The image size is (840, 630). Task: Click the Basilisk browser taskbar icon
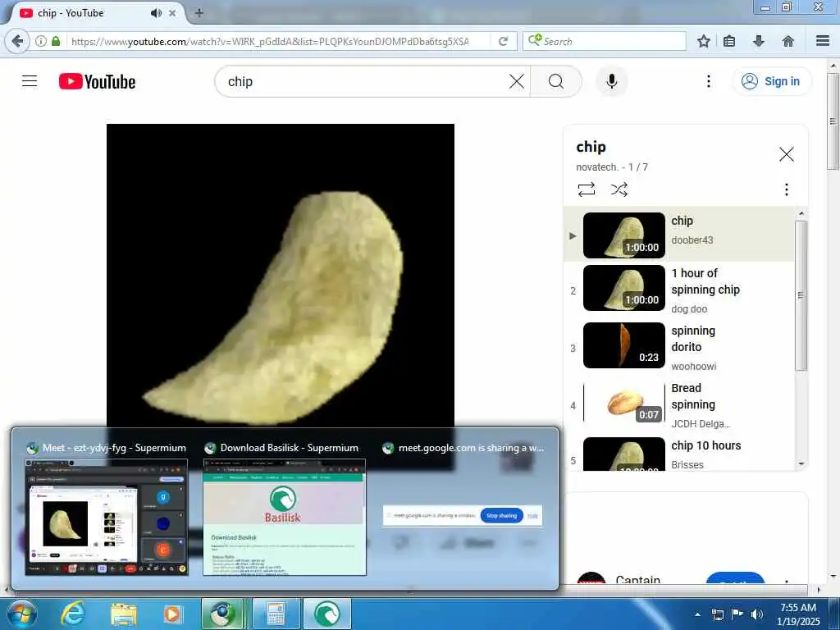click(x=326, y=614)
